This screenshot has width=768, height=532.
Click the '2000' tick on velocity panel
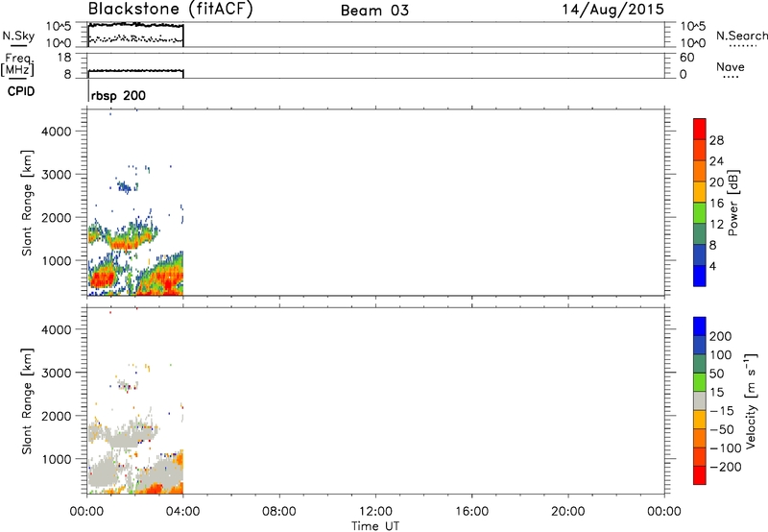coord(57,416)
